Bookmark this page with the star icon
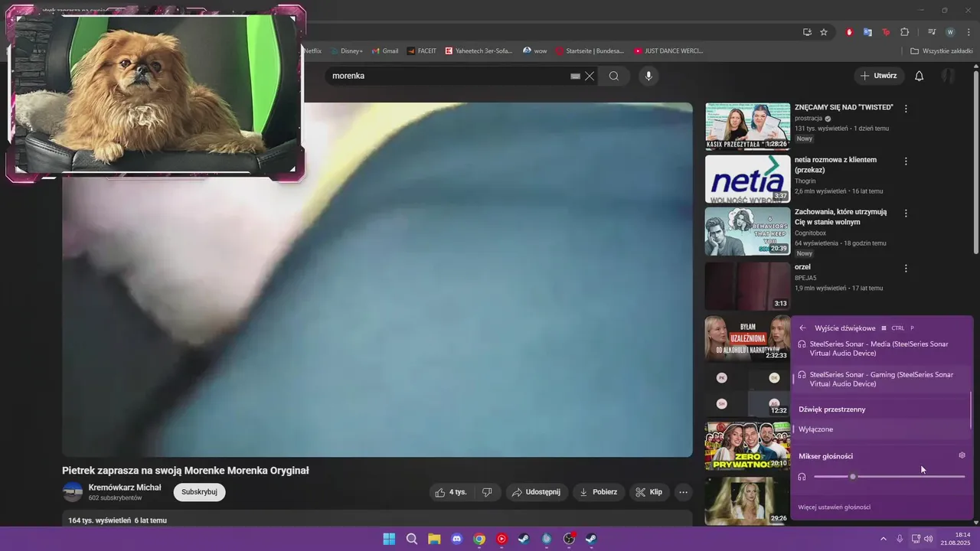The height and width of the screenshot is (551, 980). click(x=824, y=32)
